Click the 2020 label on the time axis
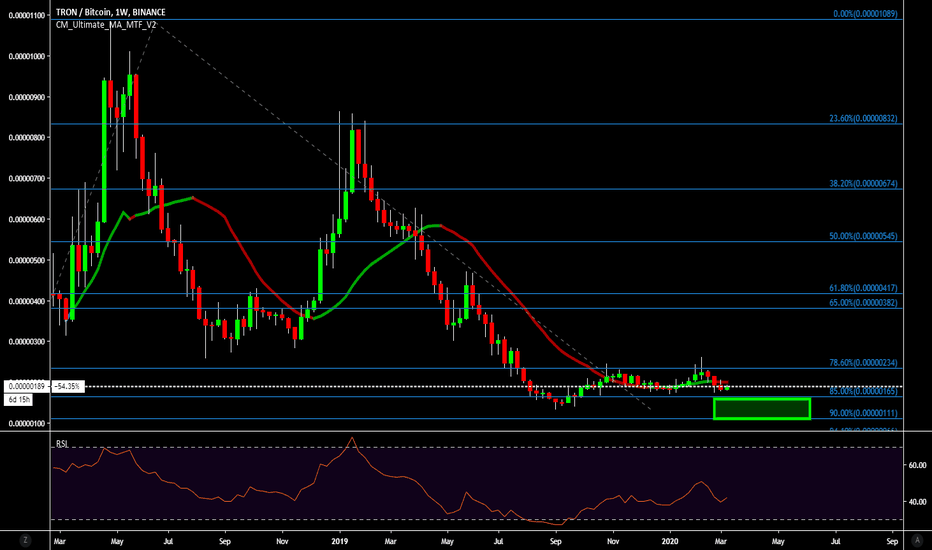The image size is (932, 550). (x=670, y=542)
